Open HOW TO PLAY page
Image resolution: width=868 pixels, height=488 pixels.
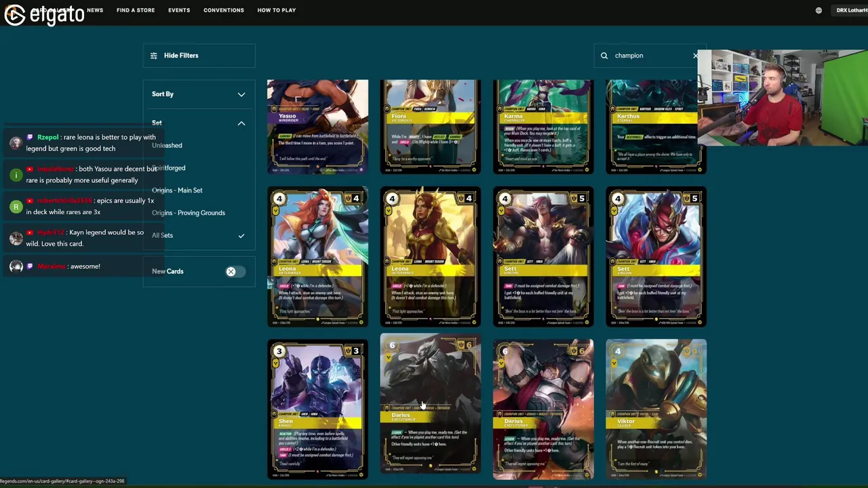(277, 10)
